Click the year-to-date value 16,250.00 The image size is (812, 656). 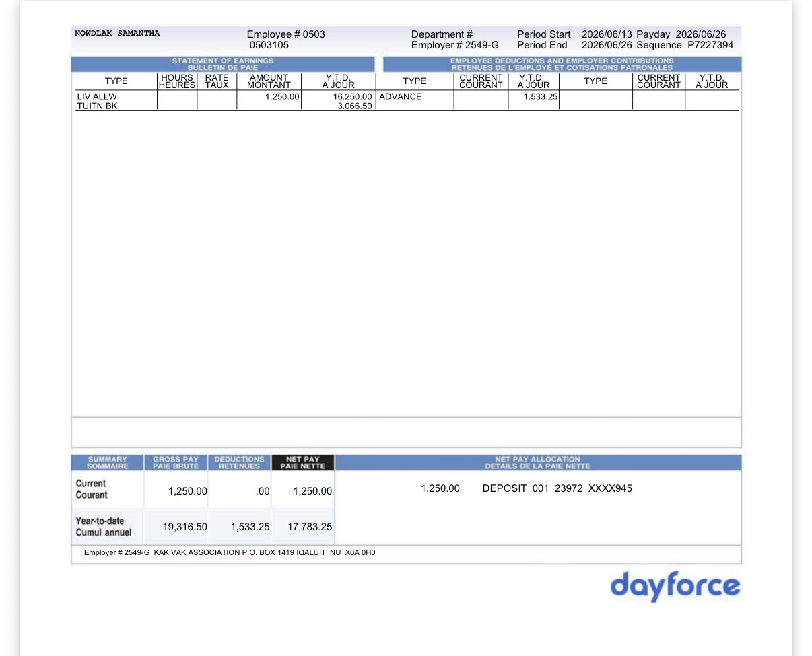click(x=353, y=97)
